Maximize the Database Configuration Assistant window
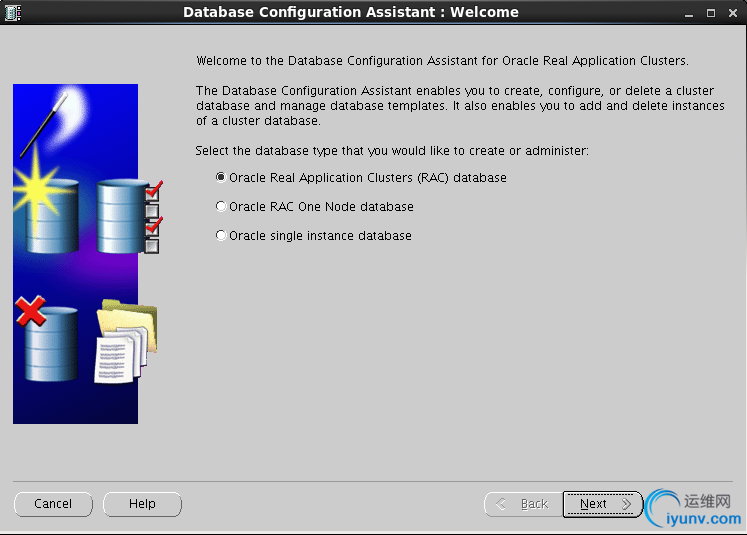Screen dimensions: 747x535 711,13
